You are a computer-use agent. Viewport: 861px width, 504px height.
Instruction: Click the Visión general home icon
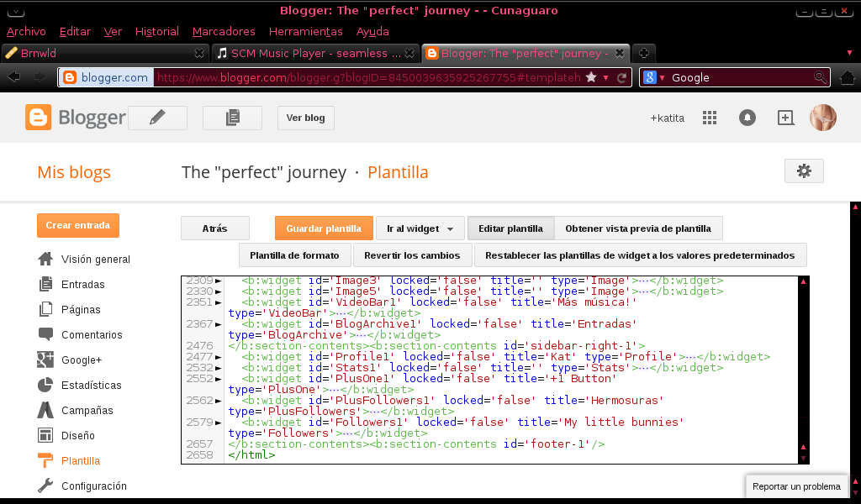coord(45,259)
